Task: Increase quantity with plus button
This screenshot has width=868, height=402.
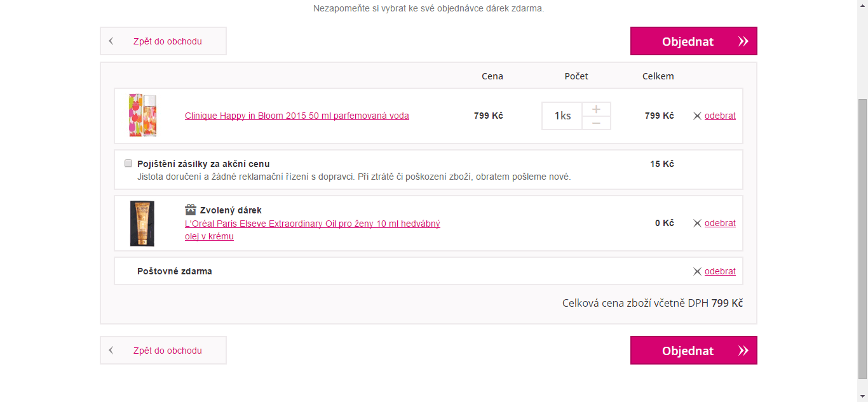Action: 596,109
